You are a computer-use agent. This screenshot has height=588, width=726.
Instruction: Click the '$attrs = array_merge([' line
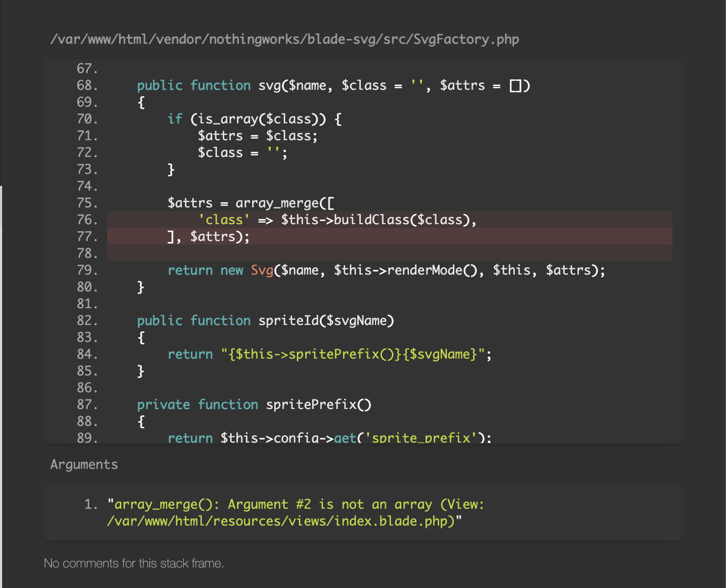click(251, 203)
